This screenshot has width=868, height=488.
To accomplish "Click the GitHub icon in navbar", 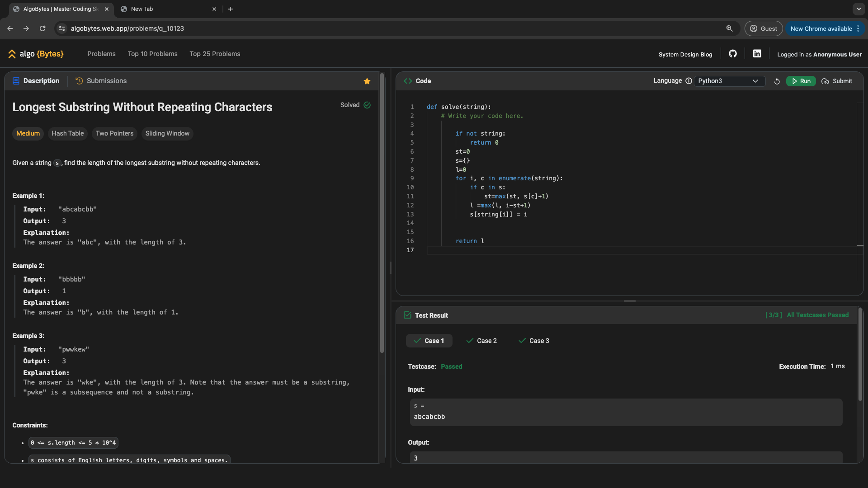I will pyautogui.click(x=733, y=54).
